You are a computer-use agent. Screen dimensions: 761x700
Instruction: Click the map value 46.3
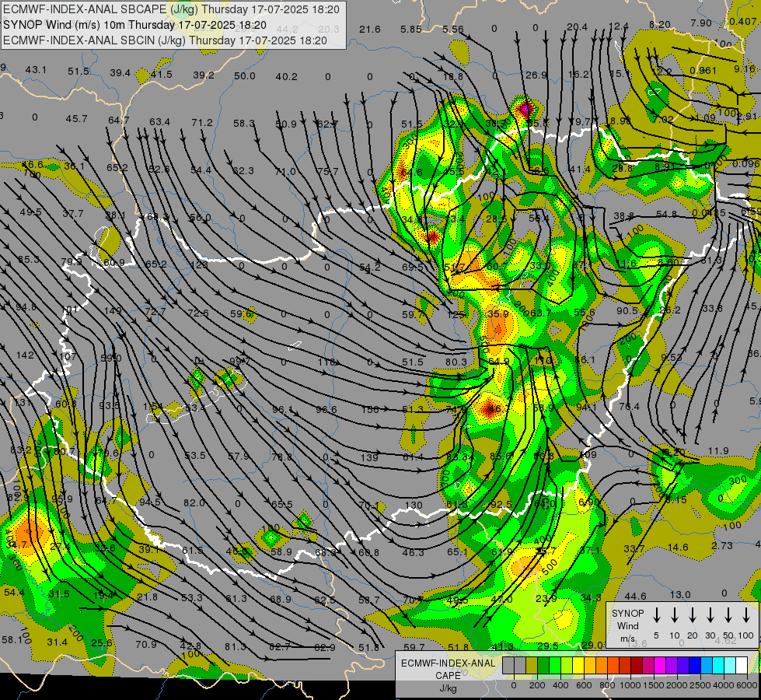tap(413, 552)
